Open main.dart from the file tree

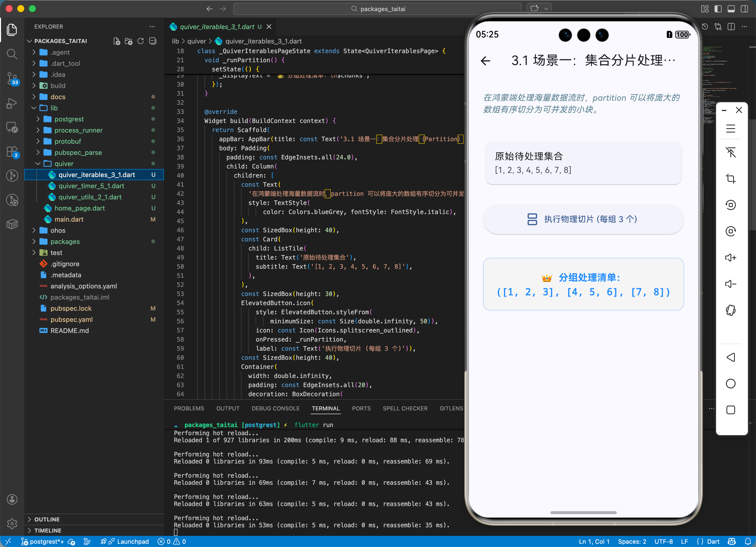[x=69, y=219]
